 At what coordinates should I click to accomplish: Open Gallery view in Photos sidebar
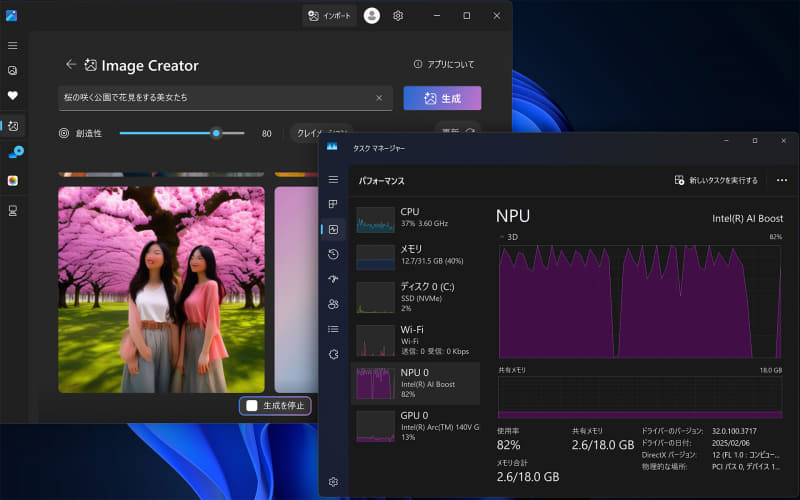tap(13, 70)
